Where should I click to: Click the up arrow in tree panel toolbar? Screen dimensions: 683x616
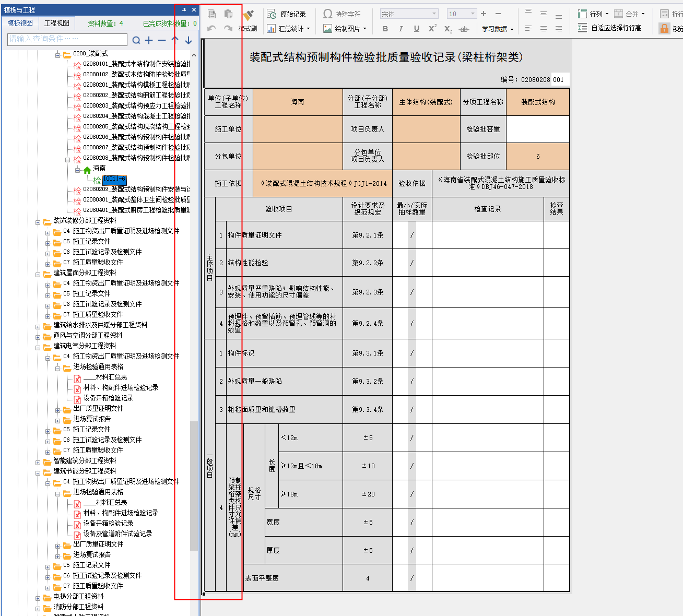click(175, 40)
